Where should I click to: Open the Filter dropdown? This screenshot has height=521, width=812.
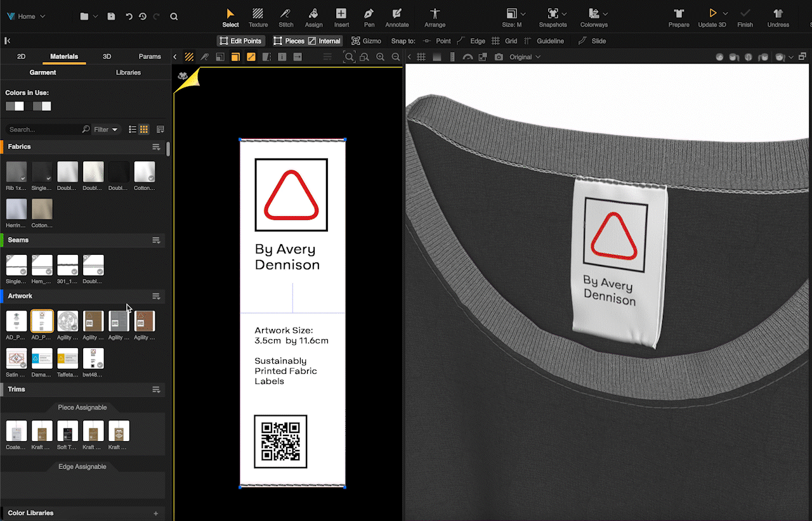pyautogui.click(x=105, y=129)
